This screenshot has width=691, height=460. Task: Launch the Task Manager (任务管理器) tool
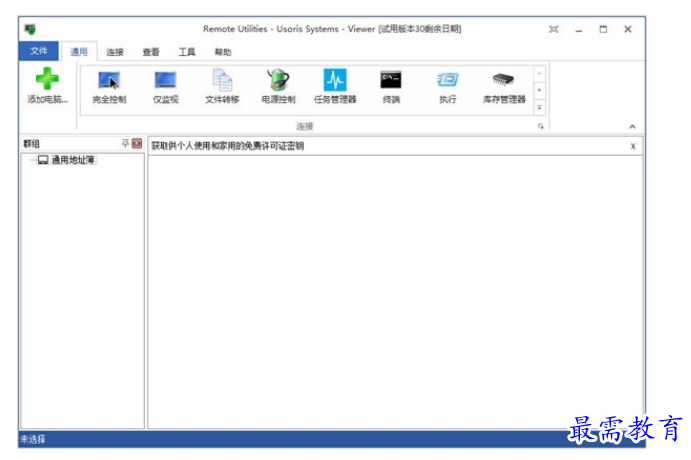[x=335, y=87]
